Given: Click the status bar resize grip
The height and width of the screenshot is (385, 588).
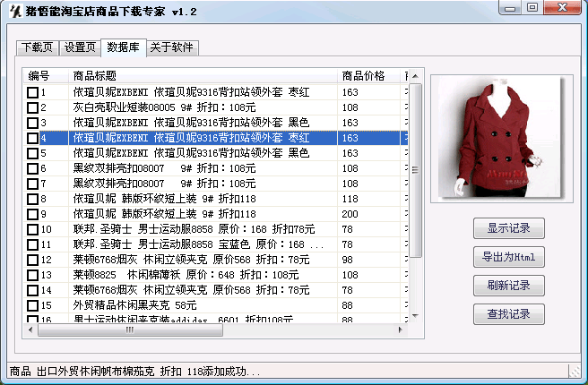Looking at the screenshot, I should click(575, 372).
